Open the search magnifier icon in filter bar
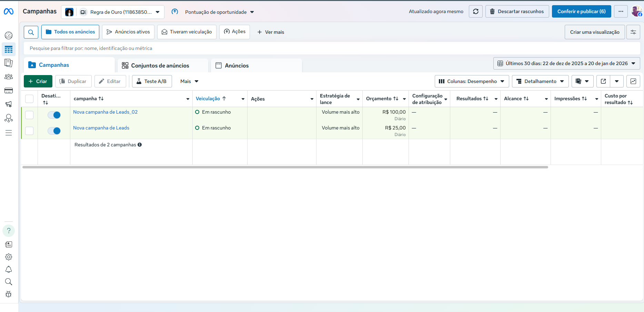This screenshot has width=644, height=312. (31, 32)
